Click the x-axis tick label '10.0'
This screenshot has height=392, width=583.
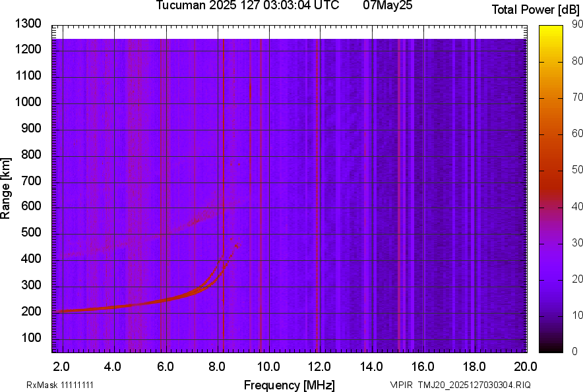coord(269,367)
